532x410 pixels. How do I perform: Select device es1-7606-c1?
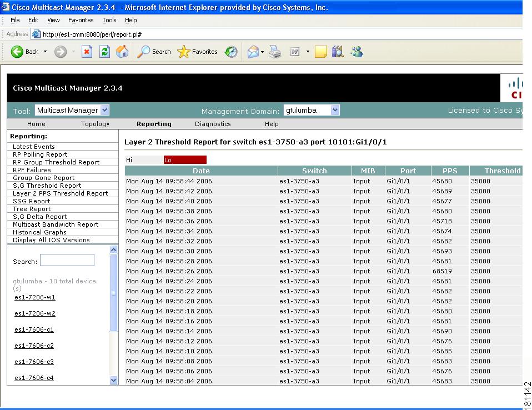click(x=34, y=330)
